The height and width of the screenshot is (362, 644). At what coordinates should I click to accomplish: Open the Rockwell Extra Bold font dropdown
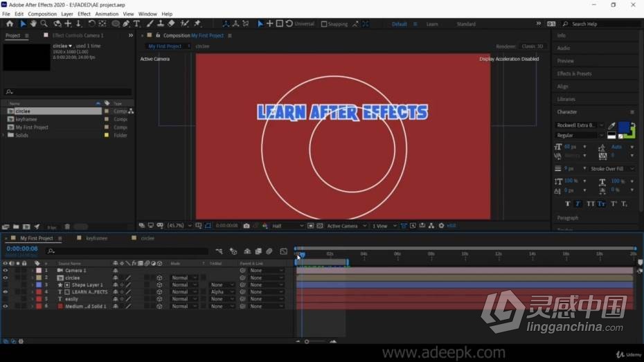pyautogui.click(x=580, y=125)
